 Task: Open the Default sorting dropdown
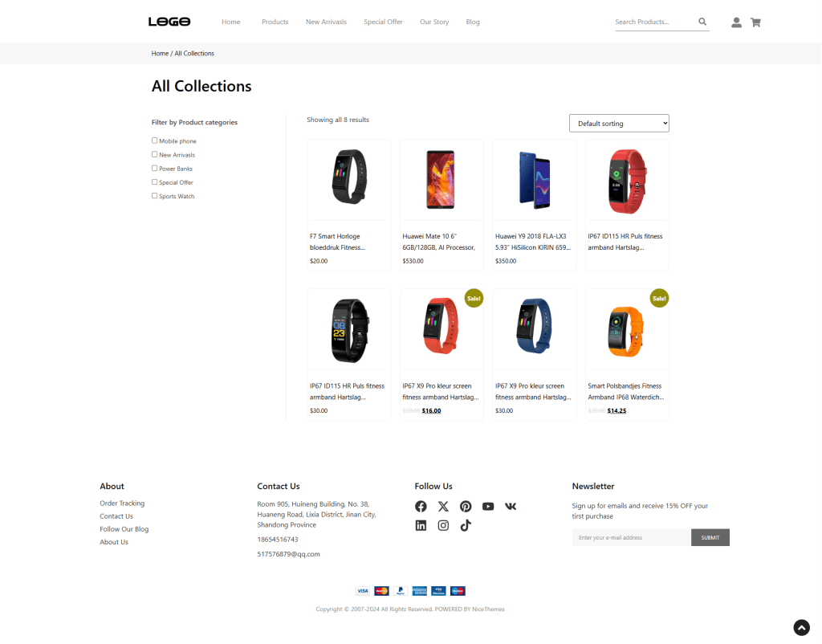(619, 123)
